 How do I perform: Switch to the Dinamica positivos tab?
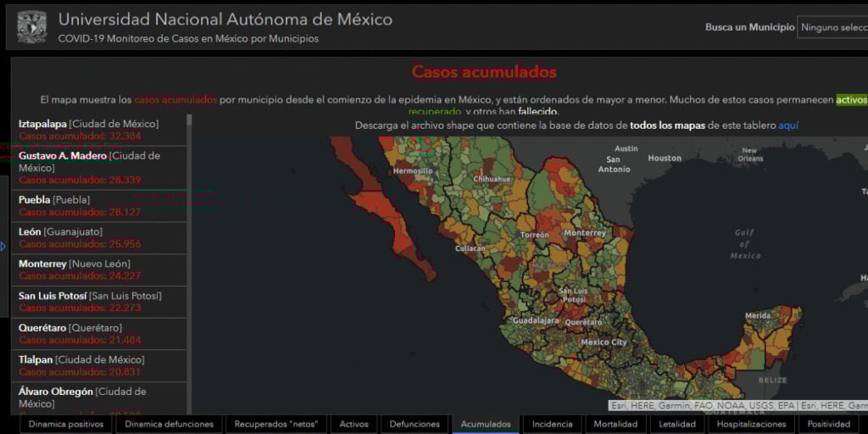(66, 424)
